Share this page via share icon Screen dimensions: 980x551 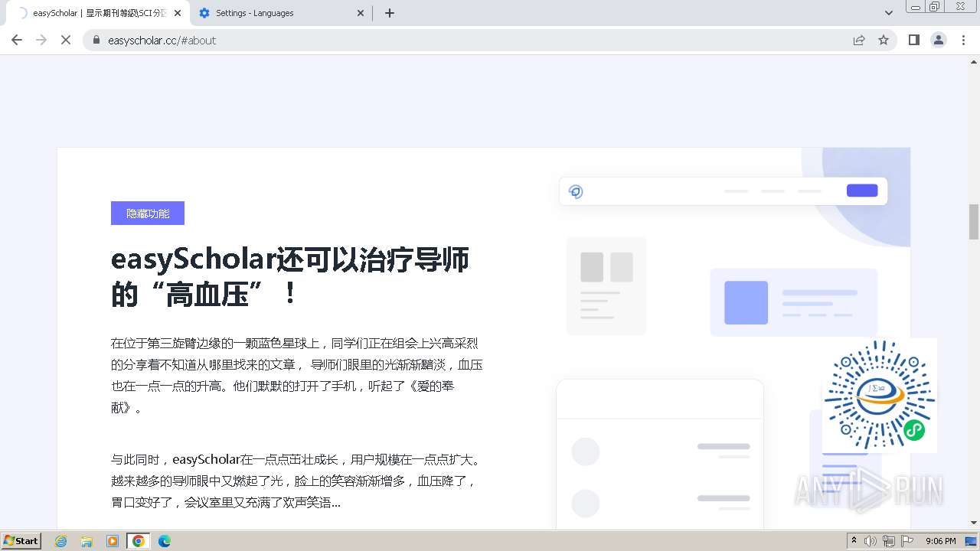pyautogui.click(x=859, y=40)
